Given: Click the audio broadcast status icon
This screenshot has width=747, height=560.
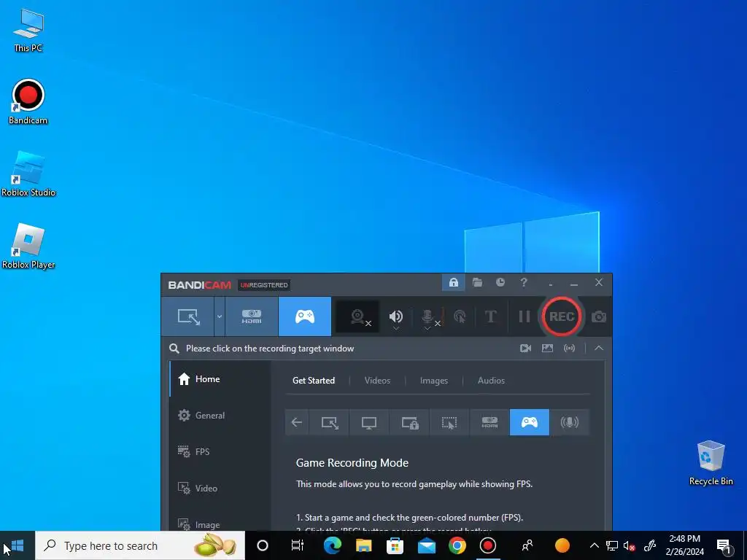Looking at the screenshot, I should pos(569,349).
